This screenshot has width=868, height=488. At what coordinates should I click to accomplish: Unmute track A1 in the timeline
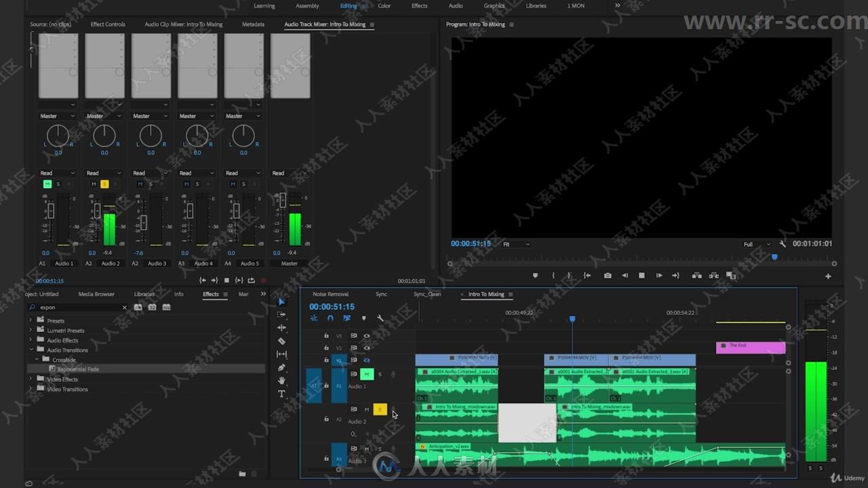(x=367, y=374)
